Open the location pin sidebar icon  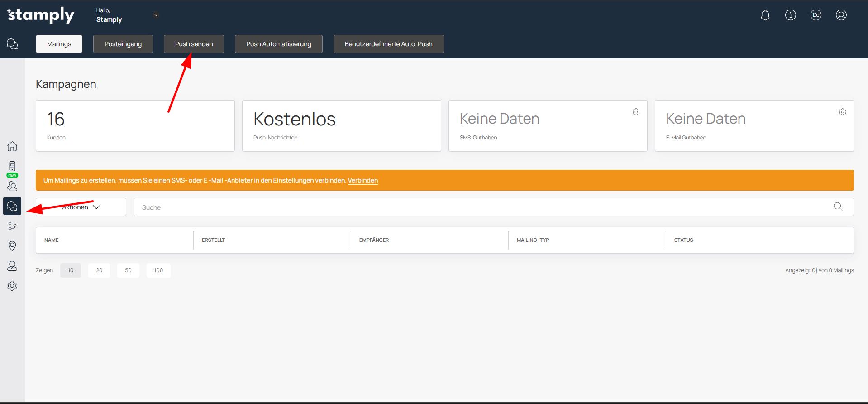click(x=12, y=246)
